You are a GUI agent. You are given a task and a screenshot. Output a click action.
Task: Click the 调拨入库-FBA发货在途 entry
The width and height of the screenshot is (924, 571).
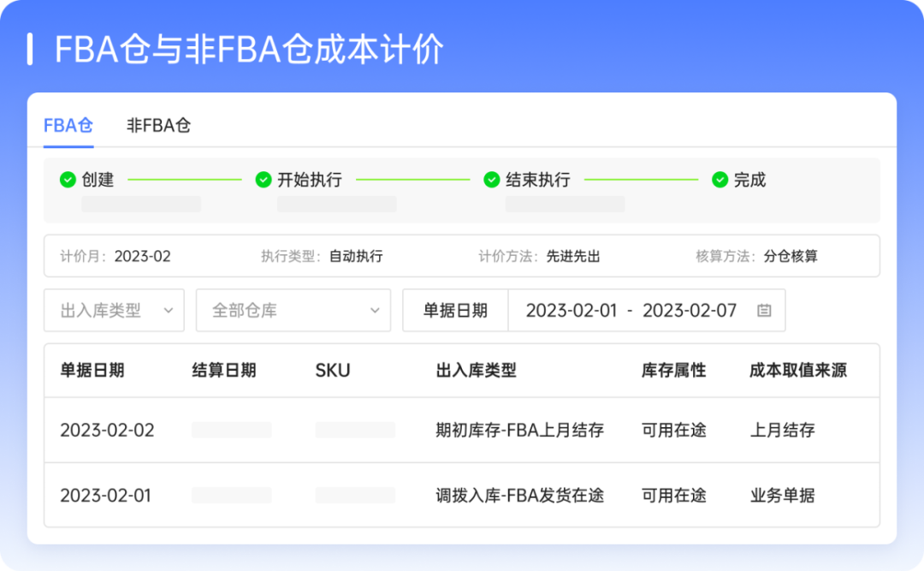coord(519,495)
